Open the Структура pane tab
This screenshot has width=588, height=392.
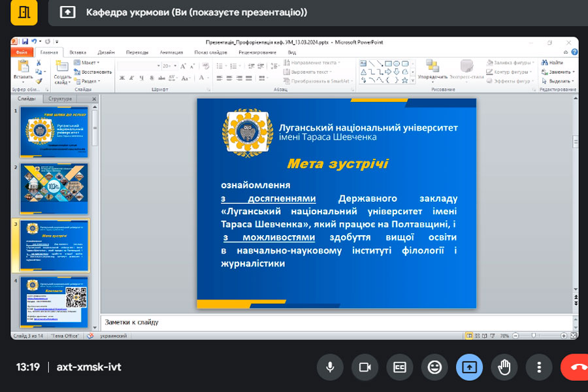[60, 99]
